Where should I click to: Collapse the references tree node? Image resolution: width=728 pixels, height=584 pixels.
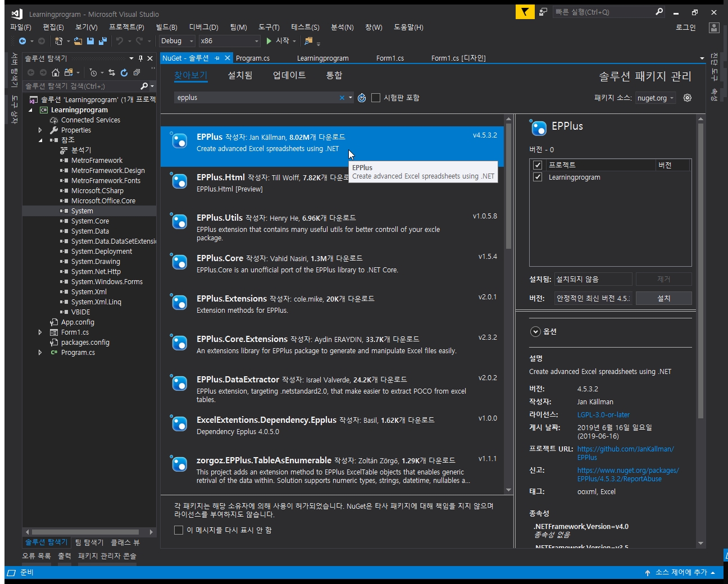(40, 140)
